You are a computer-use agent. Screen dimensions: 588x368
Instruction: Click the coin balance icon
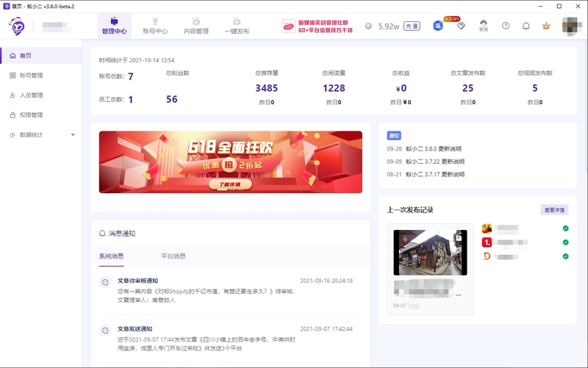(369, 26)
